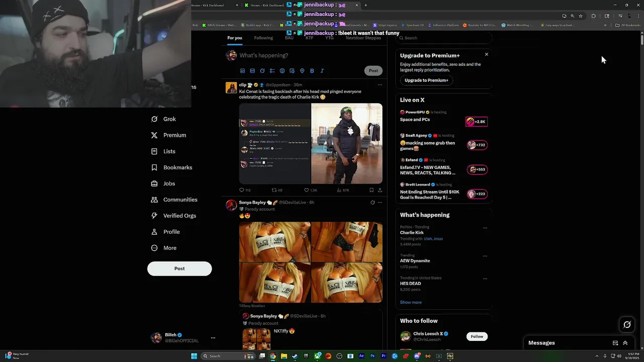Apply italic formatting in composer
Viewport: 644px width, 362px height.
[x=322, y=71]
